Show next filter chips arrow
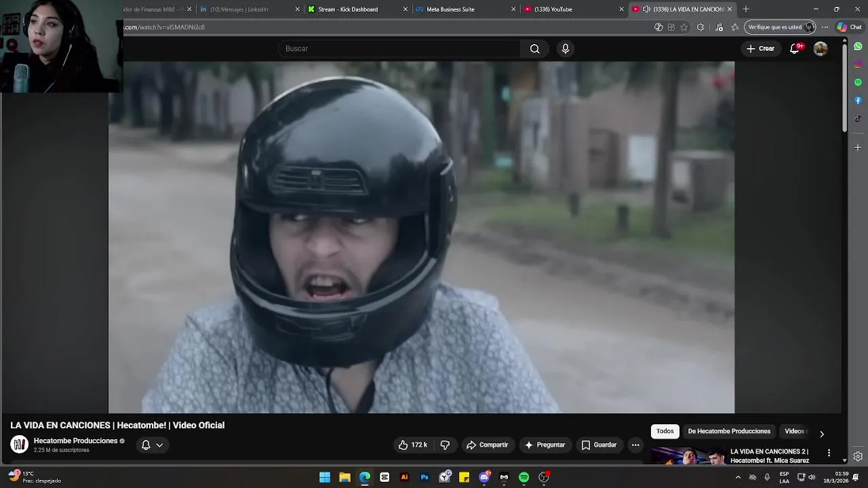The height and width of the screenshot is (488, 868). (x=822, y=434)
